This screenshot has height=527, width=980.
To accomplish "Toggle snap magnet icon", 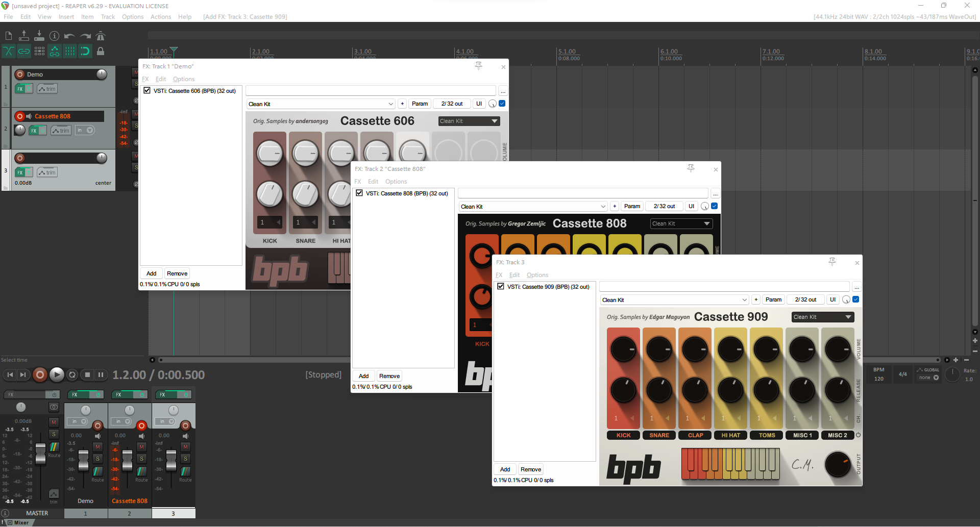I will point(85,51).
